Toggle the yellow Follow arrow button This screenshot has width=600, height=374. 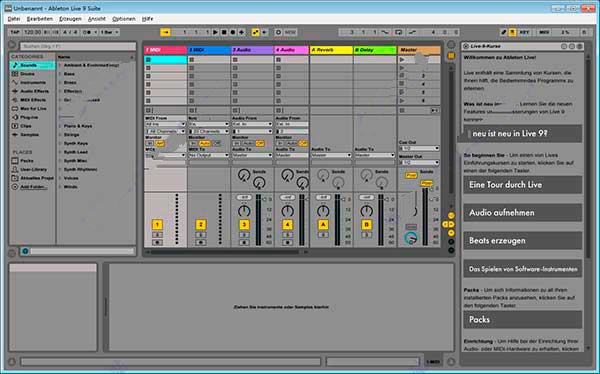165,33
